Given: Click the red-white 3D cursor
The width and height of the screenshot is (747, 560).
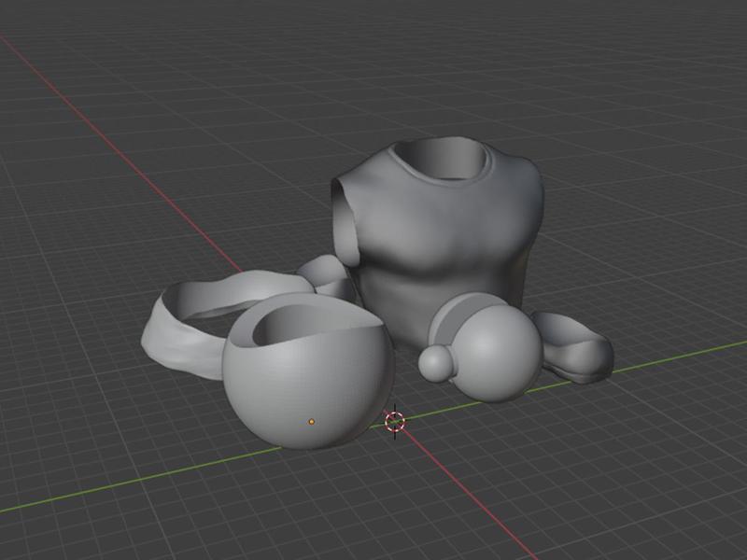Looking at the screenshot, I should click(x=395, y=422).
